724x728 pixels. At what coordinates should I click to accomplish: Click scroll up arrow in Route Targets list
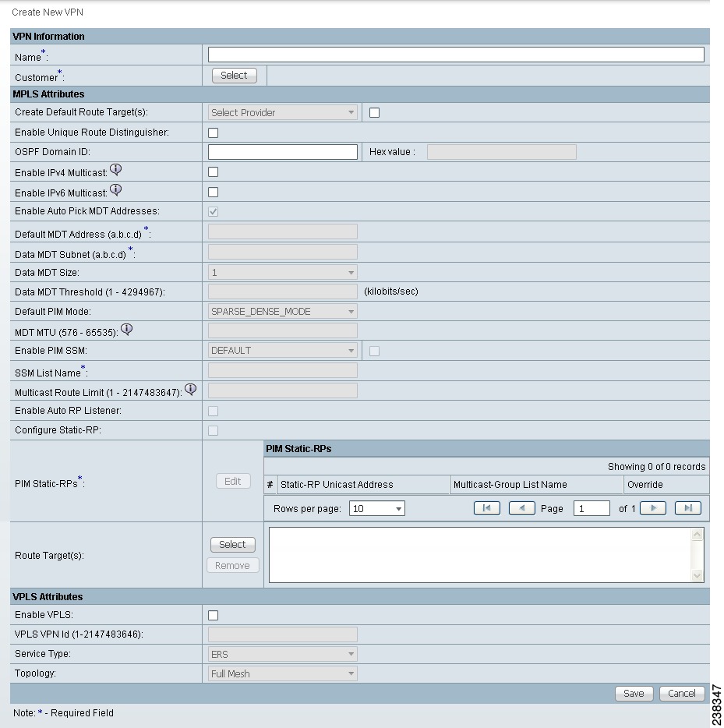697,535
